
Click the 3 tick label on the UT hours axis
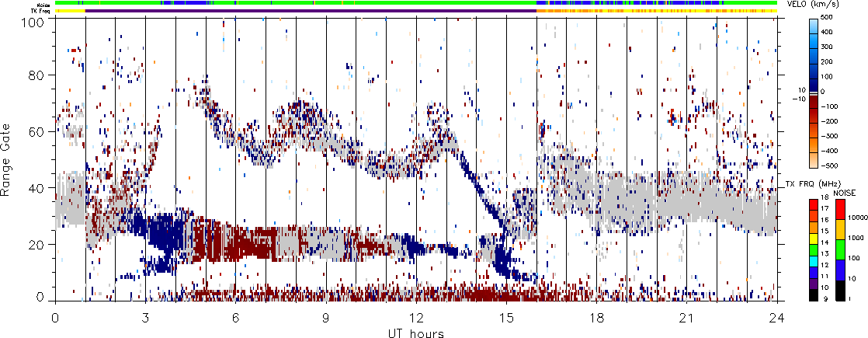click(145, 316)
